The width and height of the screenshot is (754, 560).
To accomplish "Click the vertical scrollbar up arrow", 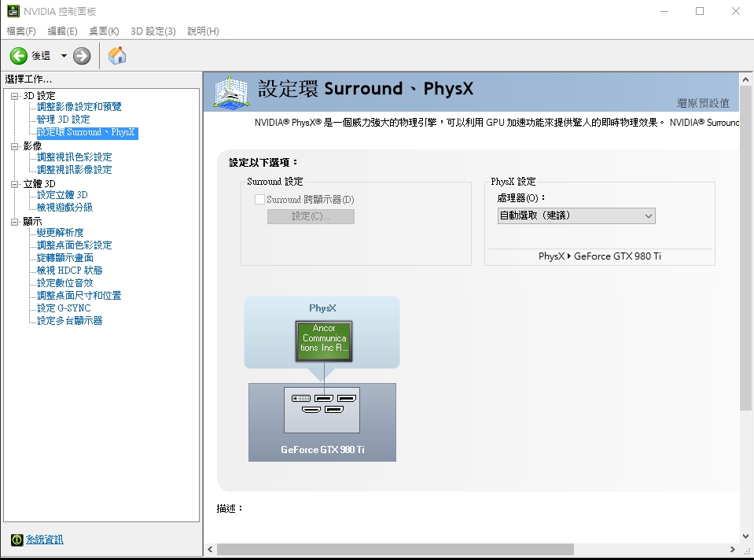I will pos(746,79).
